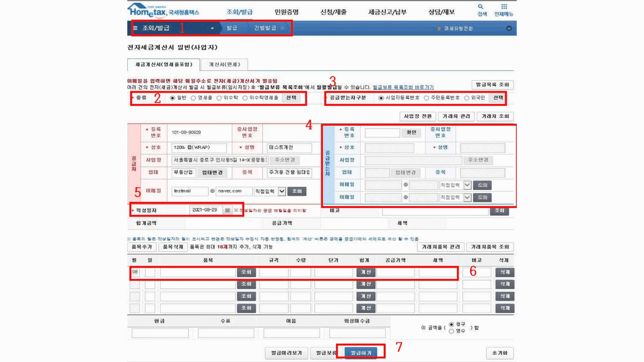Click 계산 in the 08 item row

tap(366, 272)
